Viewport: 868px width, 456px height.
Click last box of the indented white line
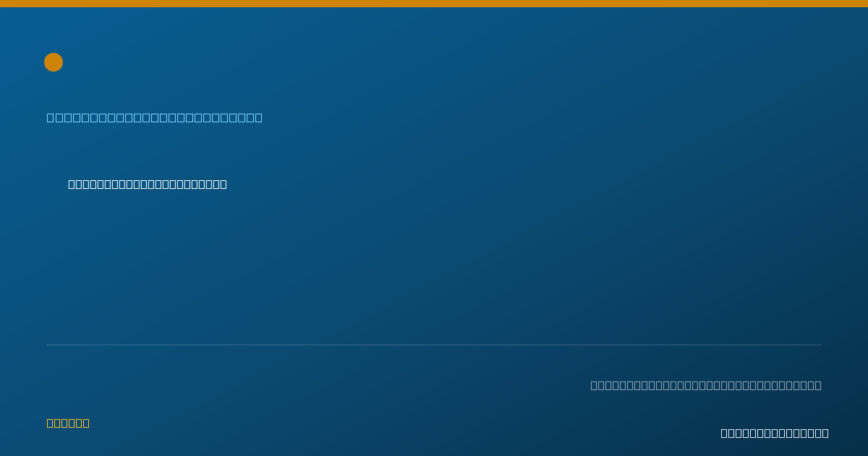(x=224, y=184)
